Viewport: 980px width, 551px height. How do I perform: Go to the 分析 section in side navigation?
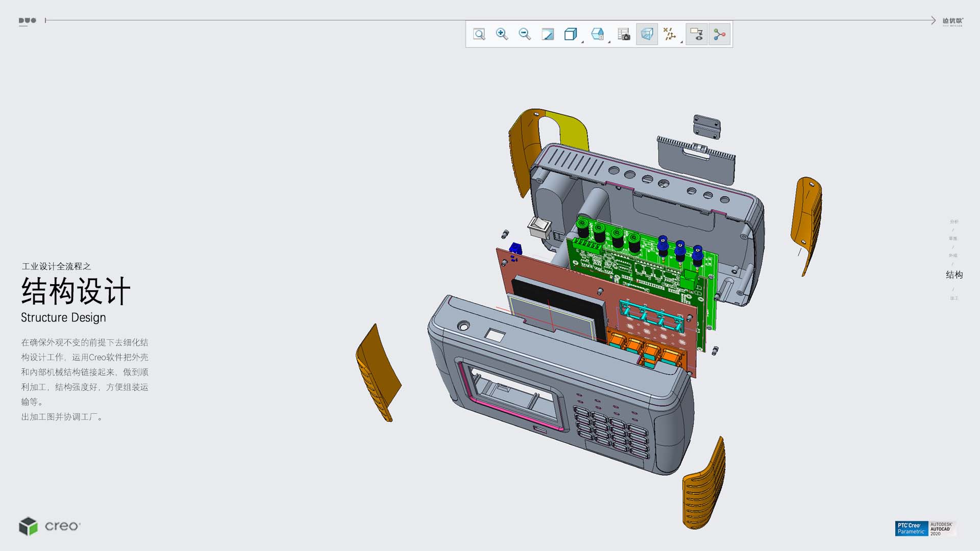(x=953, y=221)
